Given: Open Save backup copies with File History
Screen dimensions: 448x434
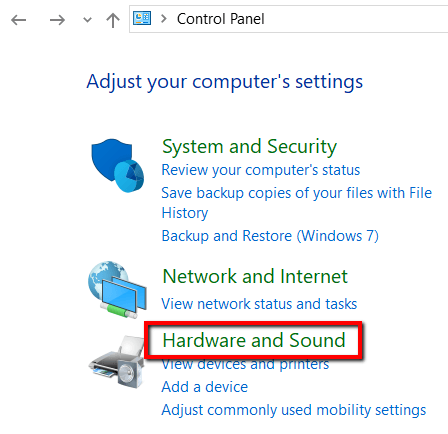Looking at the screenshot, I should point(297,203).
